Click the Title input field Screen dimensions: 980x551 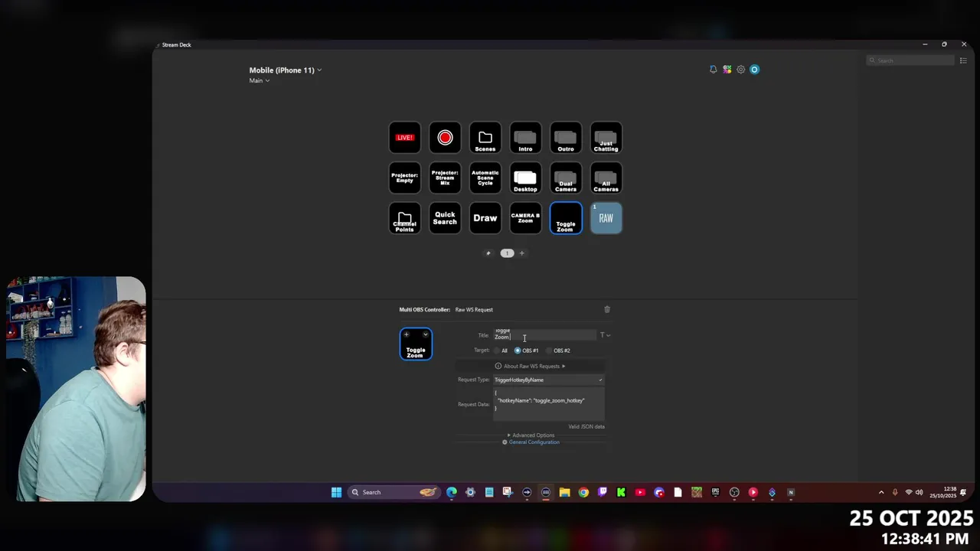click(x=544, y=334)
